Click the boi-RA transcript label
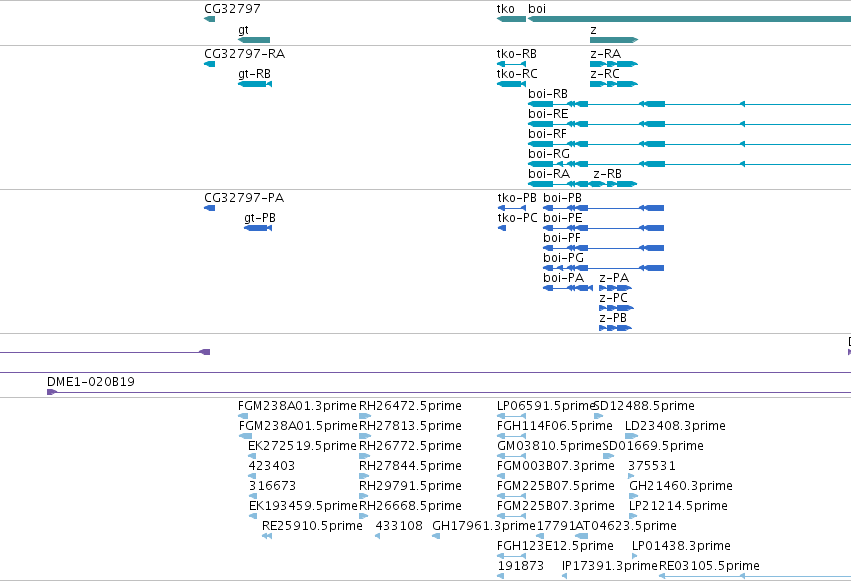Screen dimensions: 851x581 (x=549, y=174)
